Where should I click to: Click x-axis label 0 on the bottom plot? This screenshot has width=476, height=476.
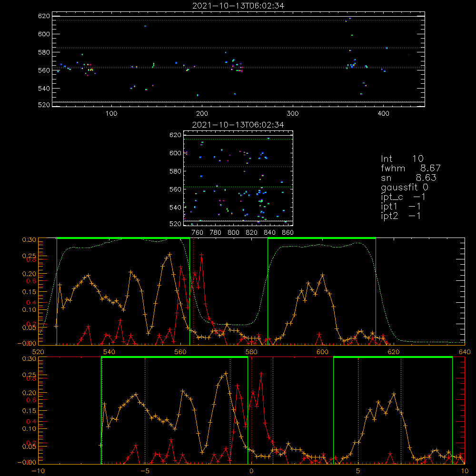click(251, 471)
